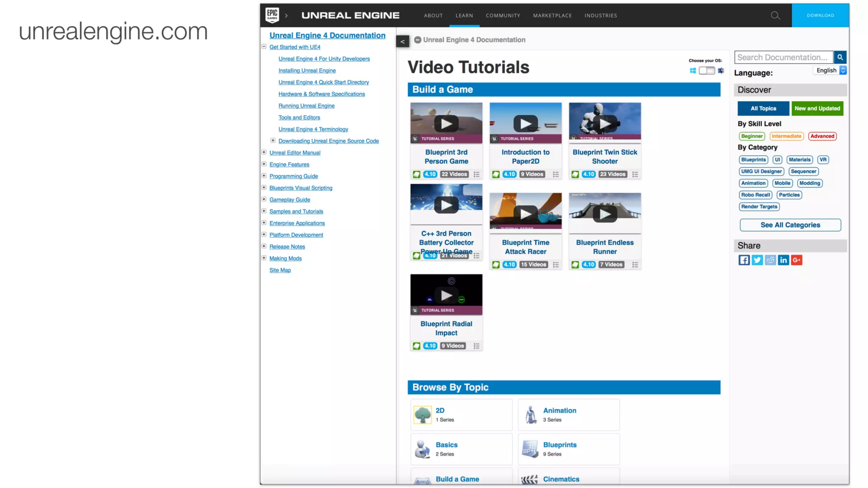868x488 pixels.
Task: Open the Community menu item
Action: tap(503, 16)
